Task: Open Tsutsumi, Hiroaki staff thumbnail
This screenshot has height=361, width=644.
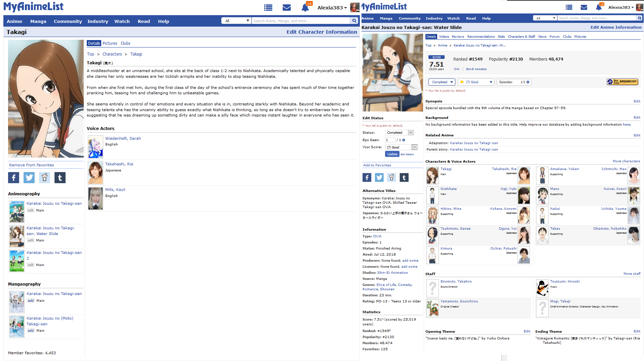Action: pos(542,288)
